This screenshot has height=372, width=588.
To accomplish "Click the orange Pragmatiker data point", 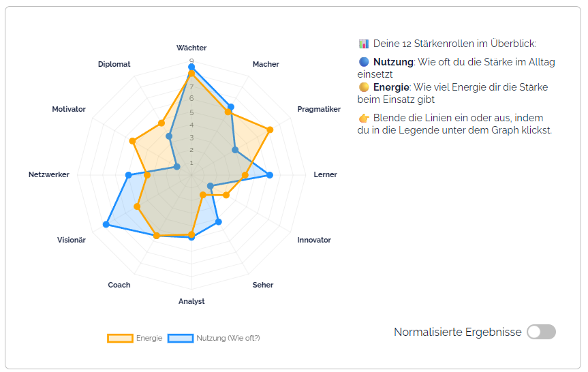I will (x=270, y=129).
